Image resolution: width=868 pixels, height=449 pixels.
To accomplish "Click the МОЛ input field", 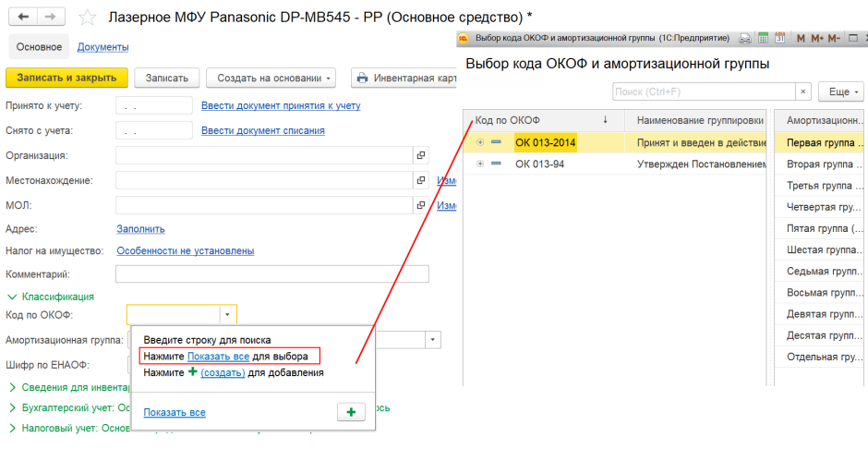I will click(265, 205).
